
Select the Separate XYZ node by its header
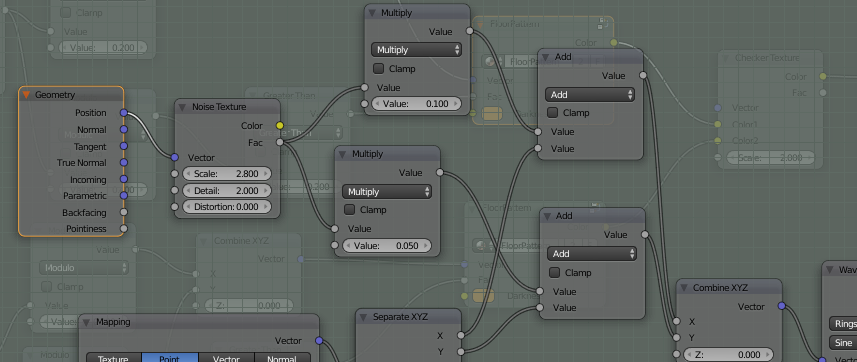[x=409, y=317]
